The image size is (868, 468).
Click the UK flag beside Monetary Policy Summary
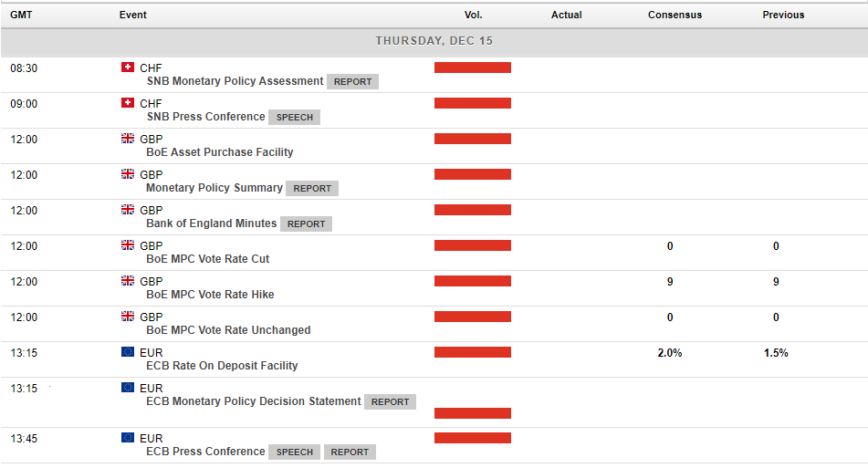coord(127,173)
